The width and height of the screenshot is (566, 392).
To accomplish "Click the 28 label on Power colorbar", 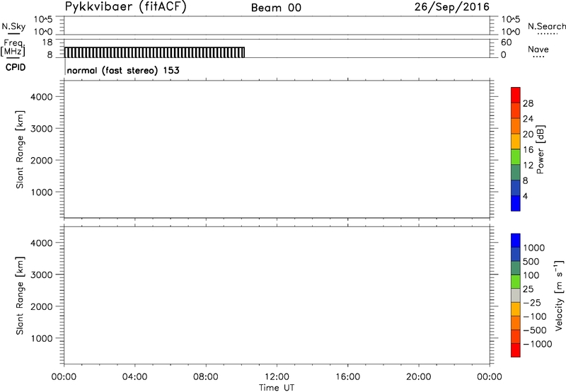I will coord(528,103).
